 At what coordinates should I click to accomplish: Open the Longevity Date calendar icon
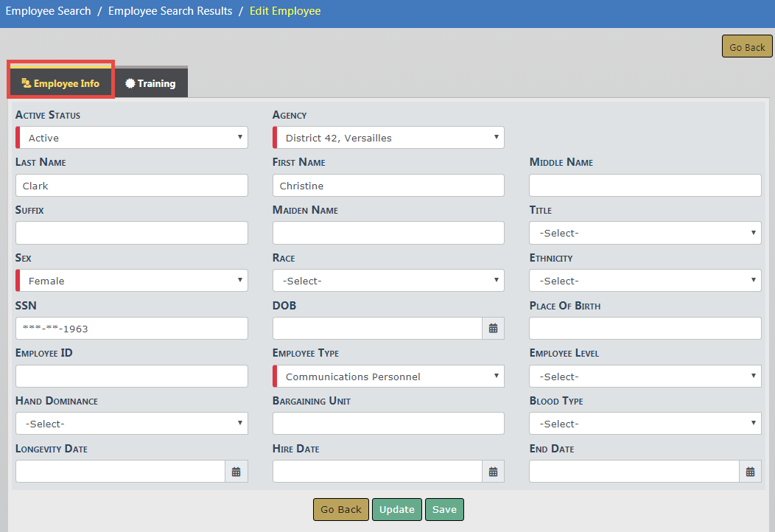pyautogui.click(x=236, y=472)
